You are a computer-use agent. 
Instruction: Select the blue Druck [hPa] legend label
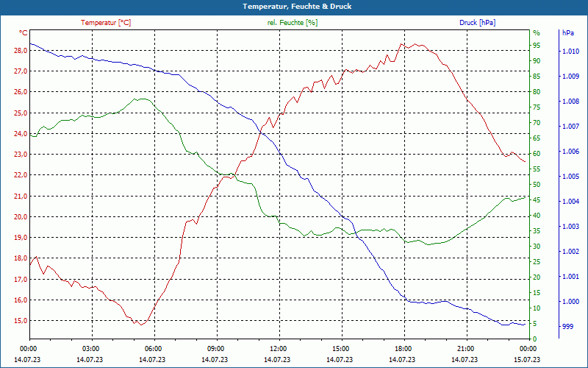click(477, 23)
